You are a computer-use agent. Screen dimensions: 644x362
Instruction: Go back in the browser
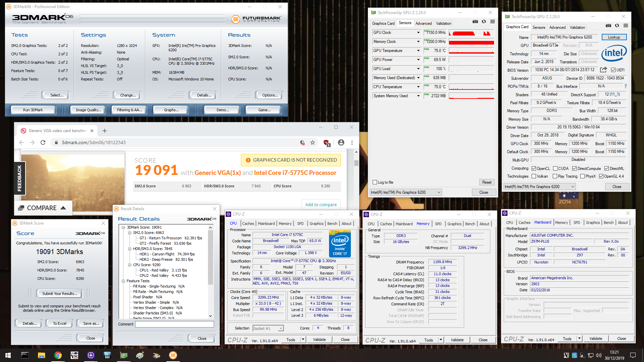click(x=21, y=142)
